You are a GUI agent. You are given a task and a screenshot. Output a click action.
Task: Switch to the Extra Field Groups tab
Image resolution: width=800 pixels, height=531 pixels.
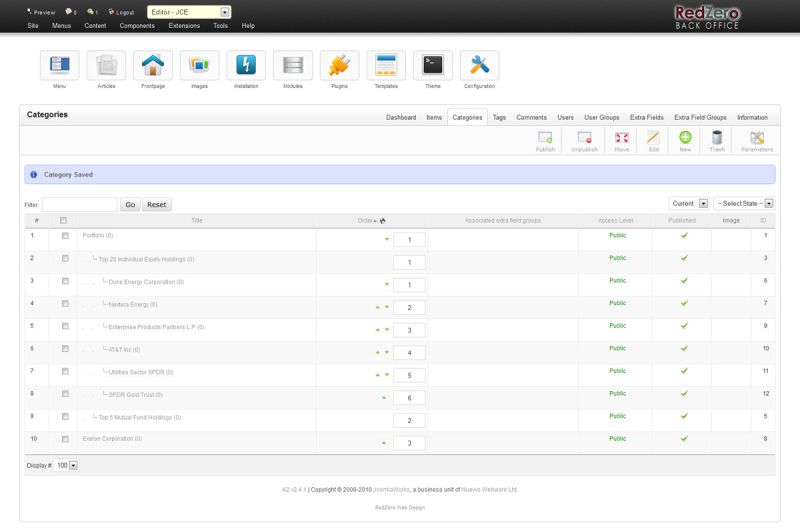click(700, 117)
